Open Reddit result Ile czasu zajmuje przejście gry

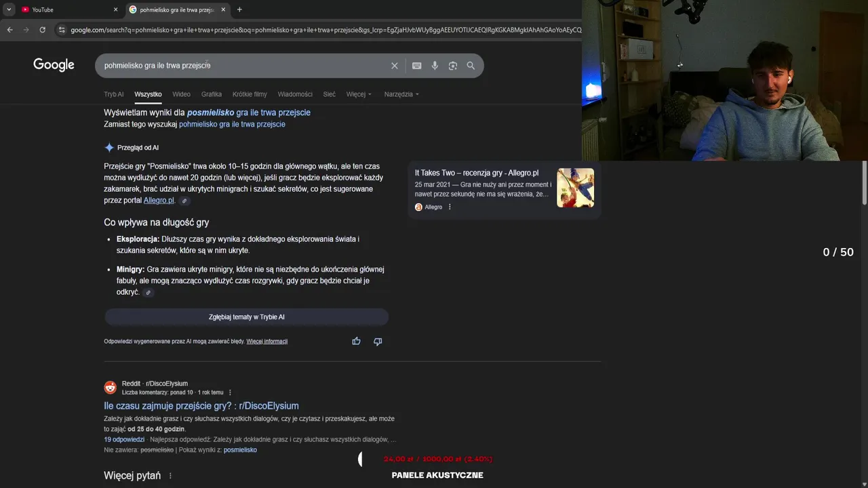coord(201,406)
